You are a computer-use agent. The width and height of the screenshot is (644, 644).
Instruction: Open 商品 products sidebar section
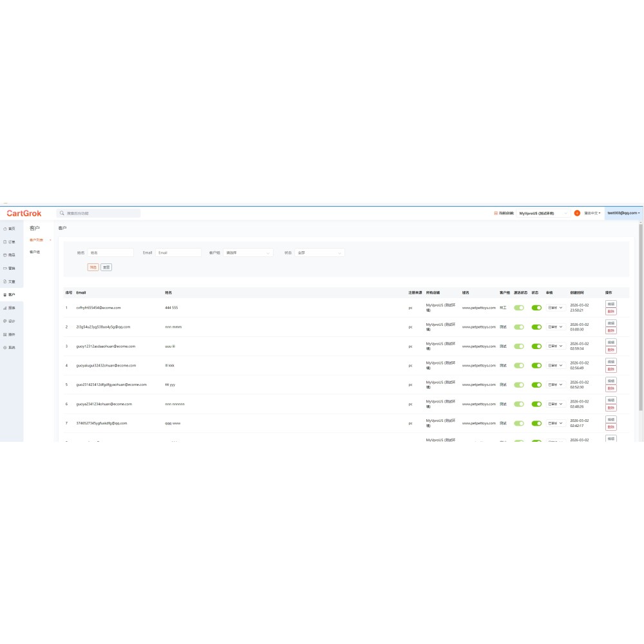pyautogui.click(x=11, y=255)
